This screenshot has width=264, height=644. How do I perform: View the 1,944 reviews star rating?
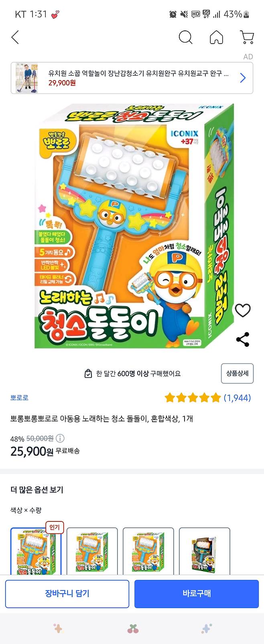(208, 398)
